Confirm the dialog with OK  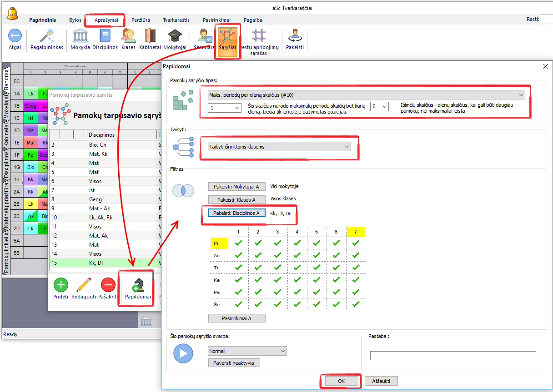click(x=341, y=381)
